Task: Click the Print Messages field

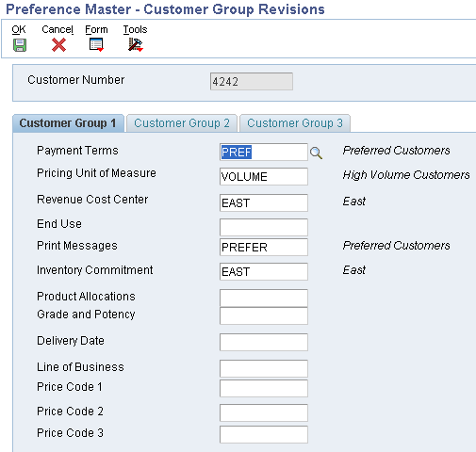Action: pos(264,247)
